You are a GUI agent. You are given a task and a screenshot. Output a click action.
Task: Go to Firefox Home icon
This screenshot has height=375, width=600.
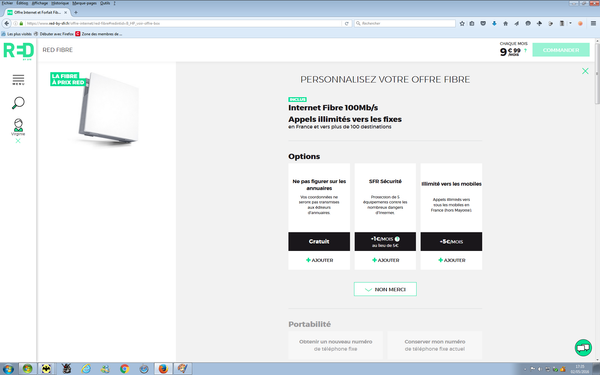point(505,23)
